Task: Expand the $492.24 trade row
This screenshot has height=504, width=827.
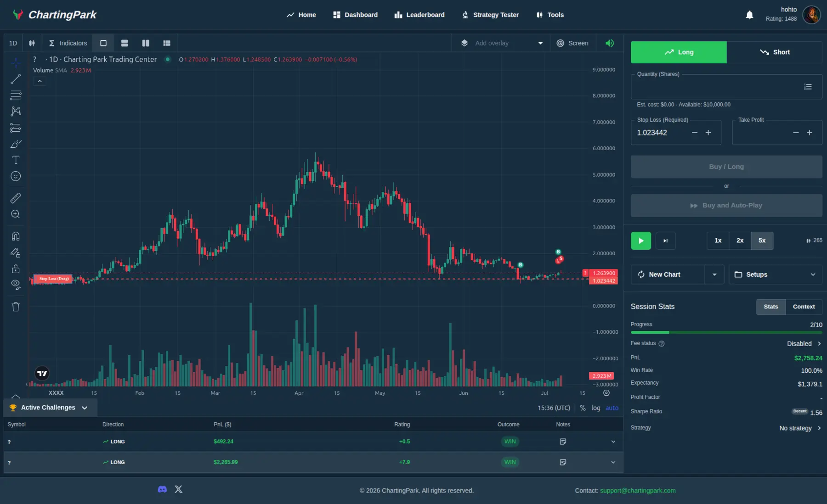Action: pos(613,442)
